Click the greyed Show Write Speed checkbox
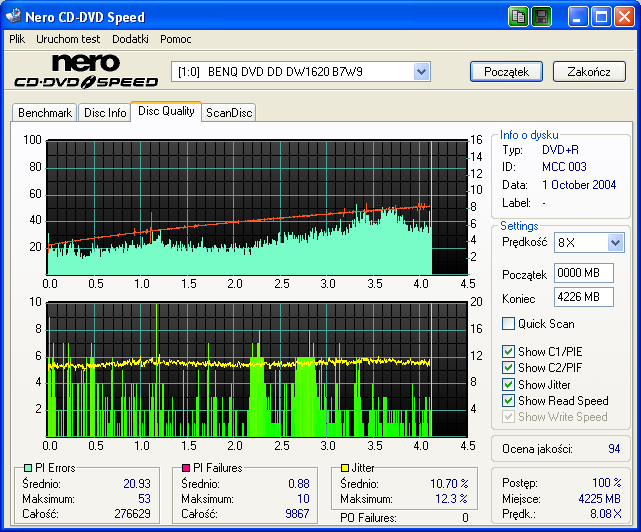641x532 pixels. pyautogui.click(x=508, y=416)
